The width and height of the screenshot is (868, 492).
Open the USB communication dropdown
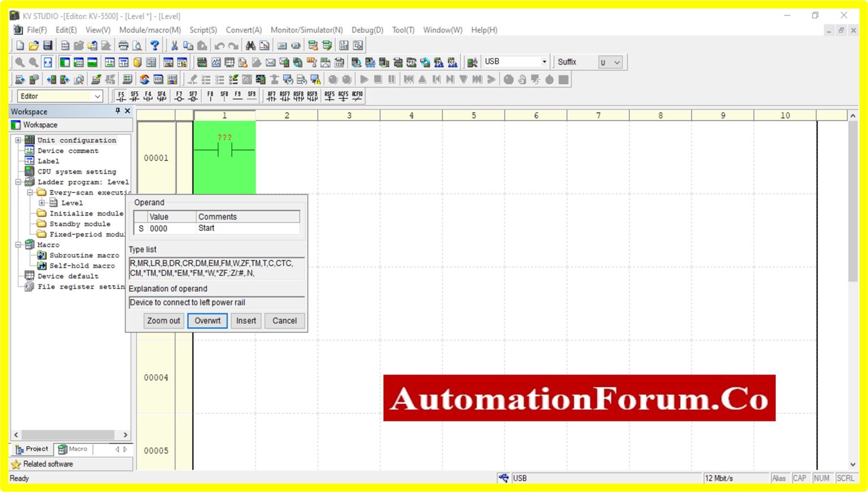(544, 62)
